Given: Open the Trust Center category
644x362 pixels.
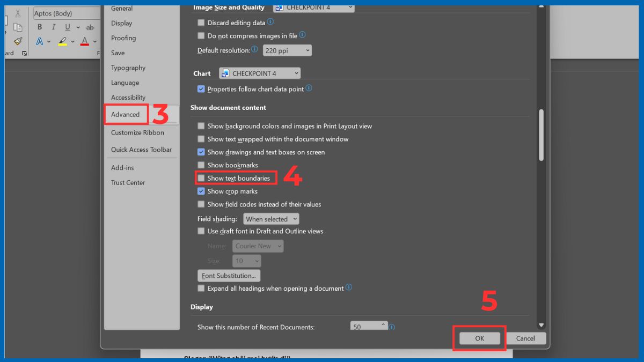Looking at the screenshot, I should pyautogui.click(x=128, y=183).
